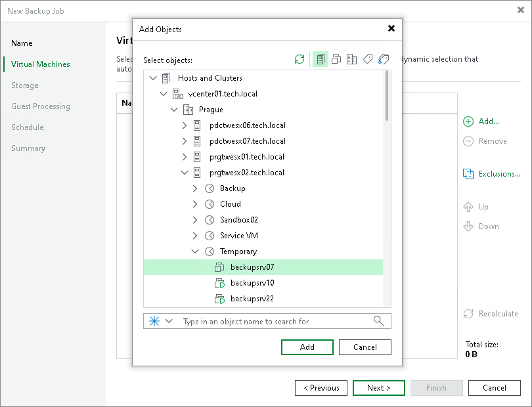Image resolution: width=532 pixels, height=407 pixels.
Task: Go to the Guest Processing step
Action: point(39,106)
